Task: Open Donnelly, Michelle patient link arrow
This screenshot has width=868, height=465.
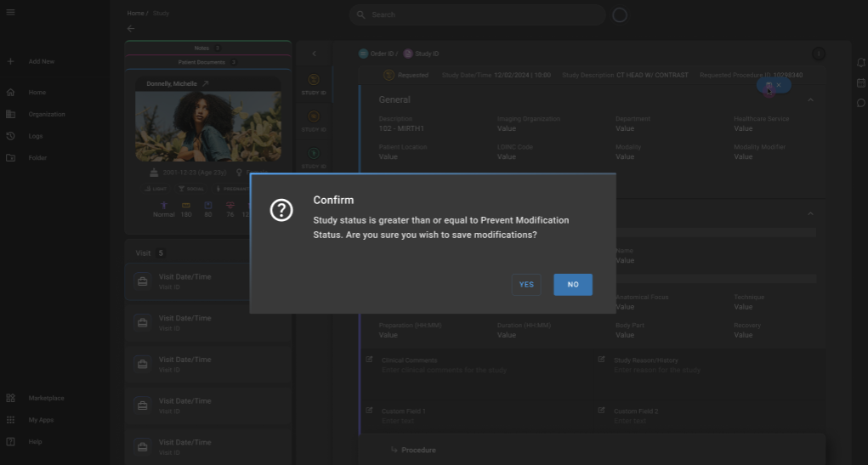Action: [x=205, y=84]
